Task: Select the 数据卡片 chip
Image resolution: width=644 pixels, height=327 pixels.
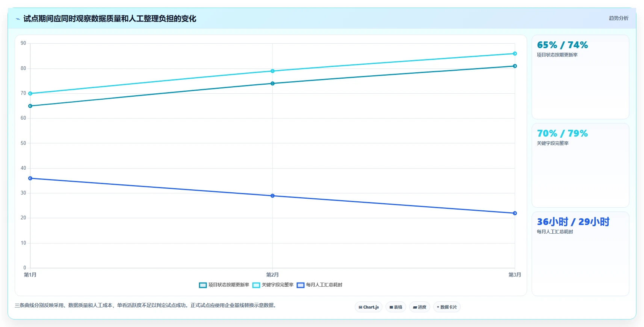Action: pos(447,307)
